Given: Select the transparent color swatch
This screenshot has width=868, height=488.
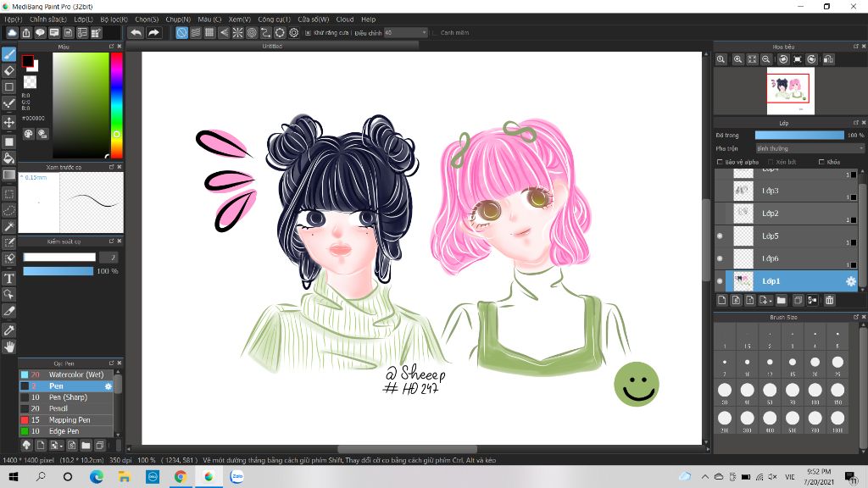Looking at the screenshot, I should 30,82.
